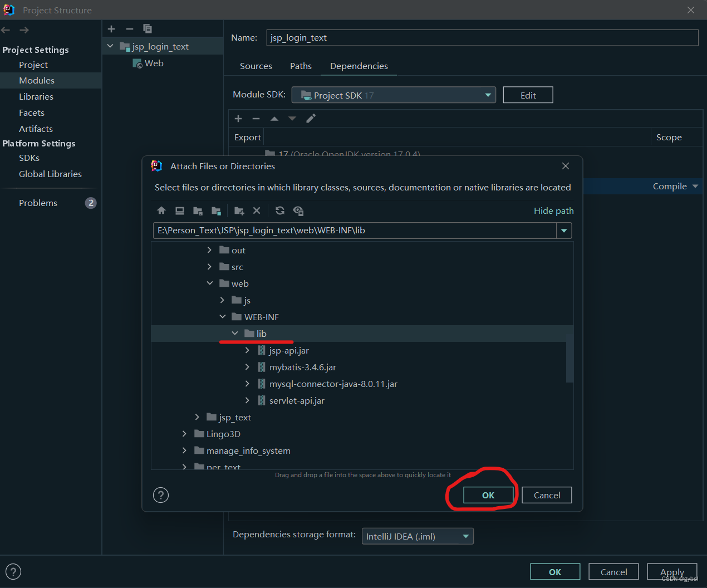707x588 pixels.
Task: Remove selected module with minus icon
Action: pos(130,29)
